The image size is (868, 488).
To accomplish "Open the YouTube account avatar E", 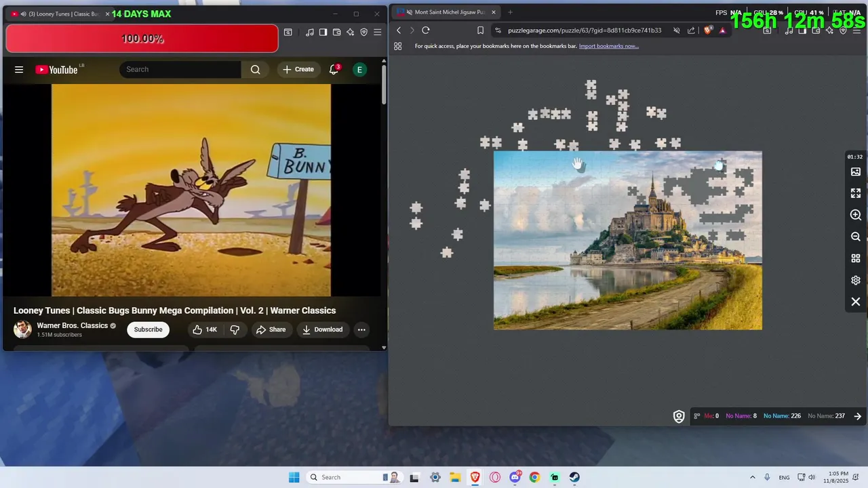I will (359, 69).
